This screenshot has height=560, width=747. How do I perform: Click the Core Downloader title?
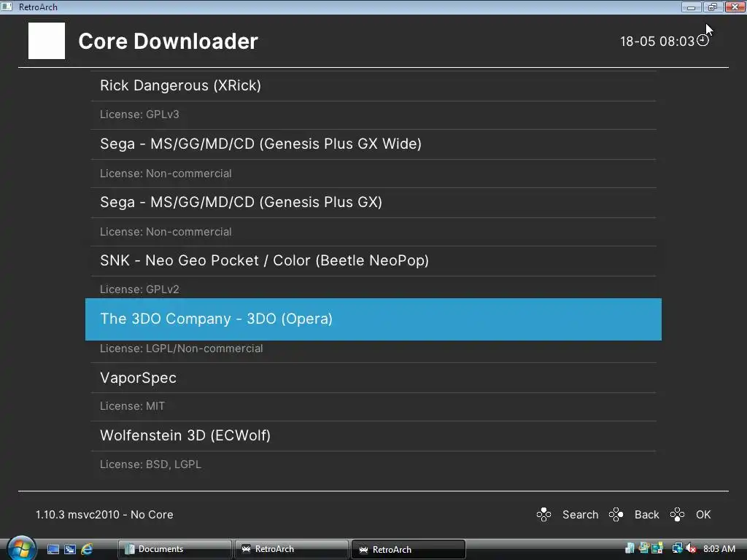point(169,42)
